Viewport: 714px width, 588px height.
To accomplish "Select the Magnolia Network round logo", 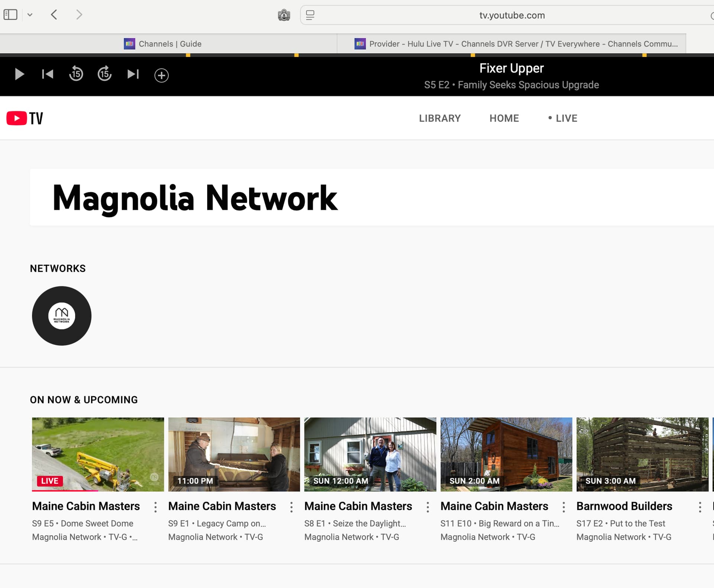I will click(62, 316).
